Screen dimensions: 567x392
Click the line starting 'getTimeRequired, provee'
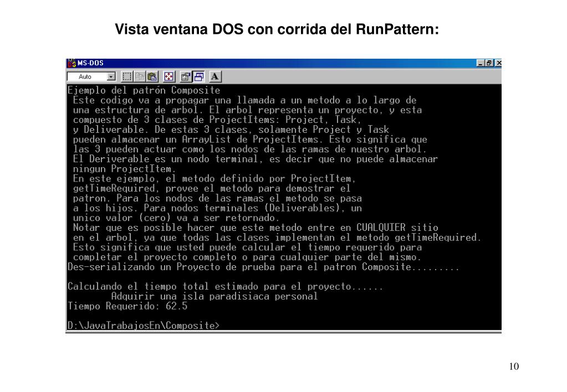212,188
